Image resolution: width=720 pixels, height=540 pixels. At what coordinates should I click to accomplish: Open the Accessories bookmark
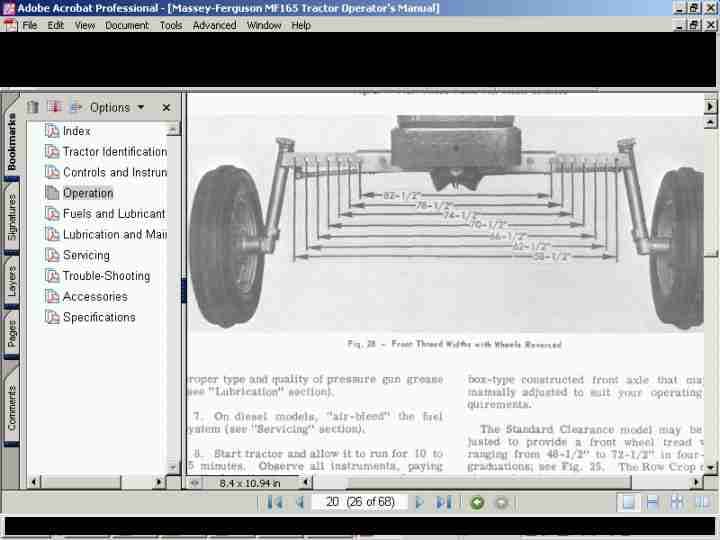[95, 296]
